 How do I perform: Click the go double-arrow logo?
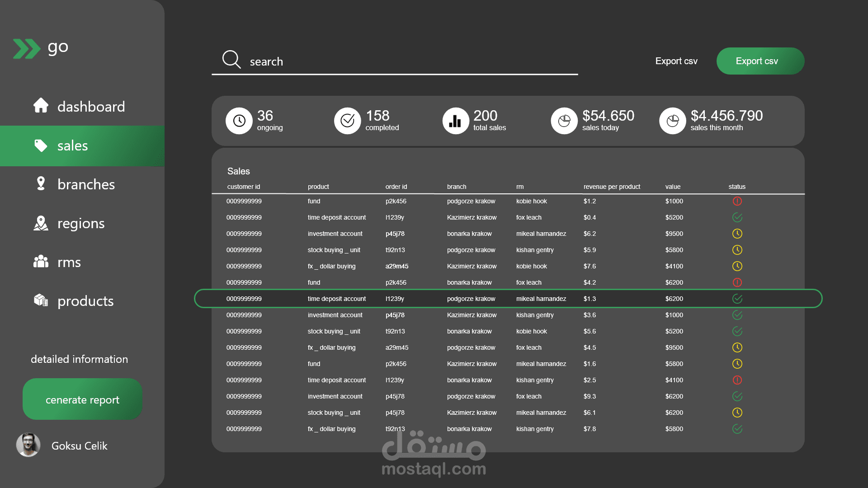point(27,49)
